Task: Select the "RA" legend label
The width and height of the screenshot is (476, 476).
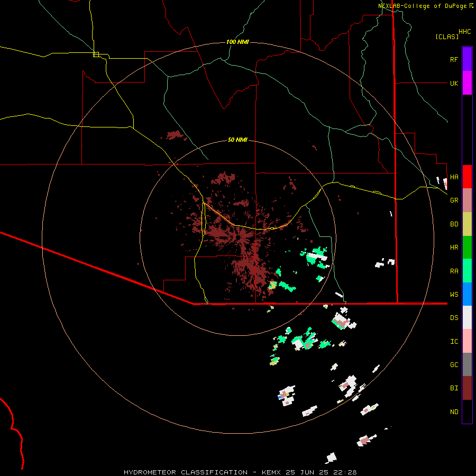Action: [454, 271]
